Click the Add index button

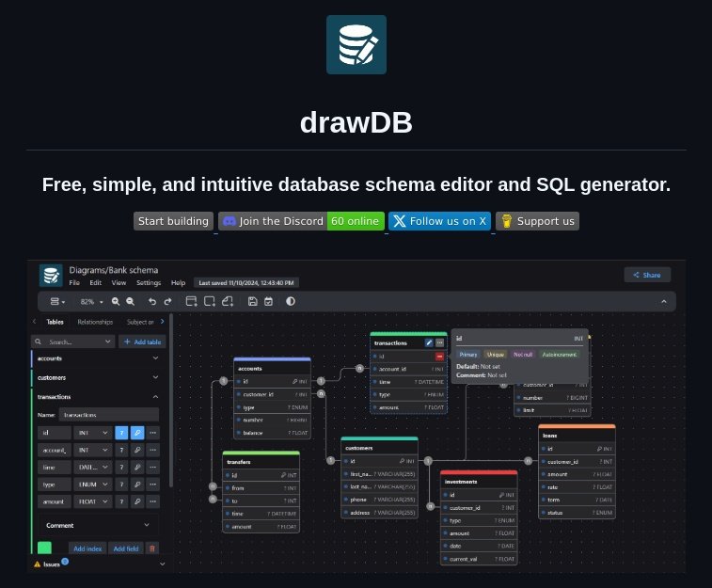click(87, 548)
